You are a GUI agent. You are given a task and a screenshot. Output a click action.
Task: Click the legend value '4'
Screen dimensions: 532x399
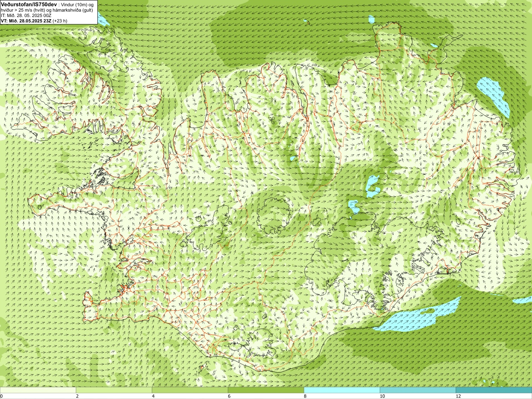[153, 396]
